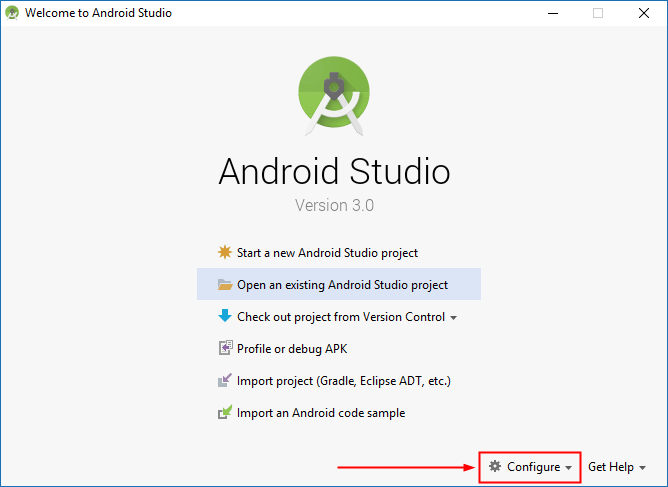
Task: Click the blue download arrow icon
Action: 225,316
